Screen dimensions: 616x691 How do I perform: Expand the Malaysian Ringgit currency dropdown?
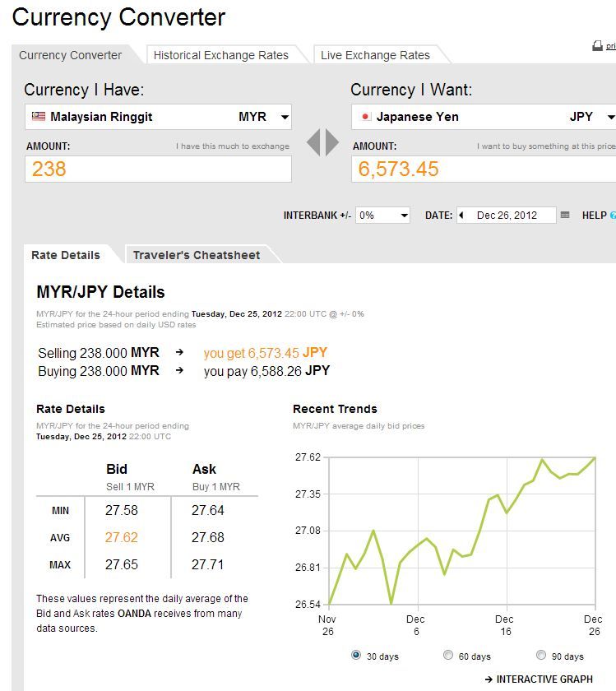point(285,117)
